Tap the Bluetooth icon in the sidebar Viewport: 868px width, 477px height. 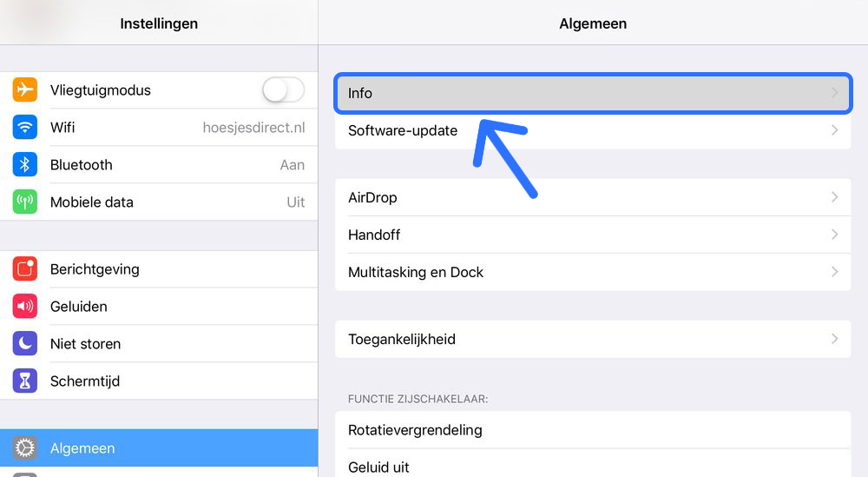click(x=25, y=164)
